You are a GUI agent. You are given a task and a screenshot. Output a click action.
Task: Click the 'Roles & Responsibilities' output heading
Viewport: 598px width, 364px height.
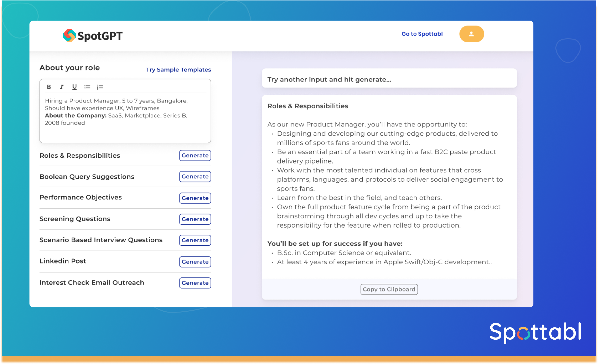(307, 106)
